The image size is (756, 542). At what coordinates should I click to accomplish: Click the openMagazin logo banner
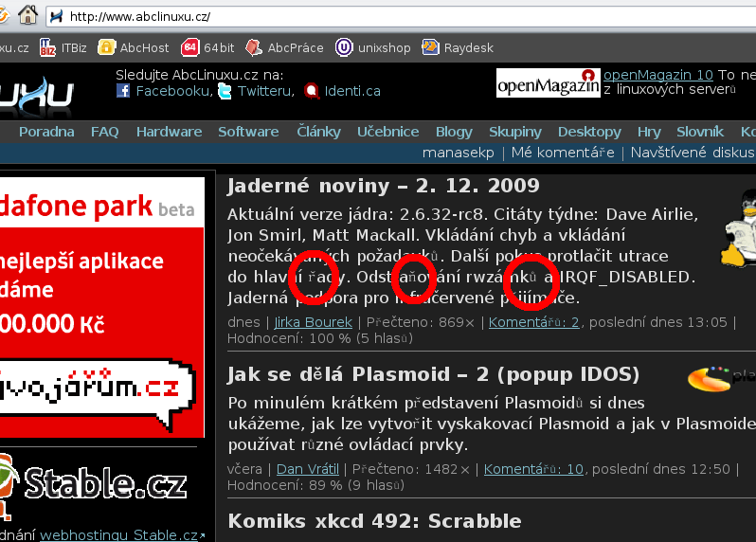pyautogui.click(x=549, y=83)
